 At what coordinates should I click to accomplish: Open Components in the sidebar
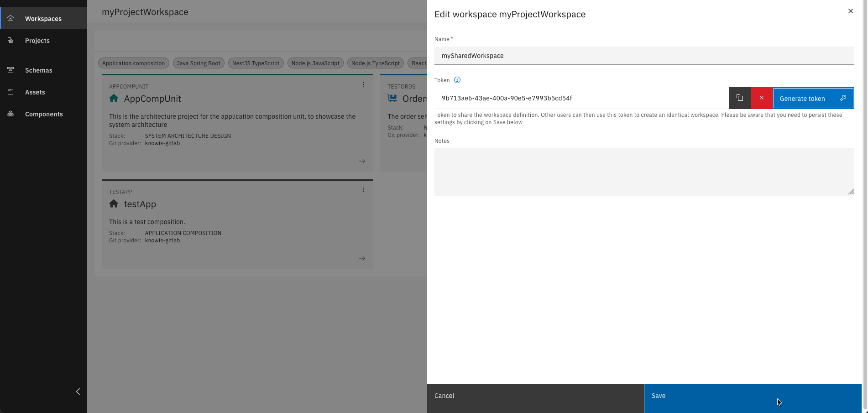click(44, 114)
